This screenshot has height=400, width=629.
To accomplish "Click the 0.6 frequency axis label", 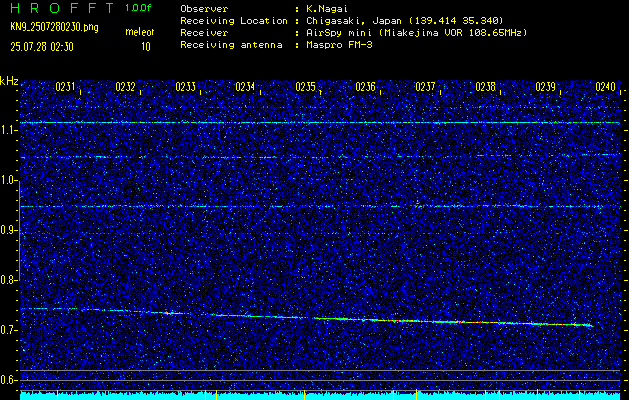I will (x=7, y=380).
